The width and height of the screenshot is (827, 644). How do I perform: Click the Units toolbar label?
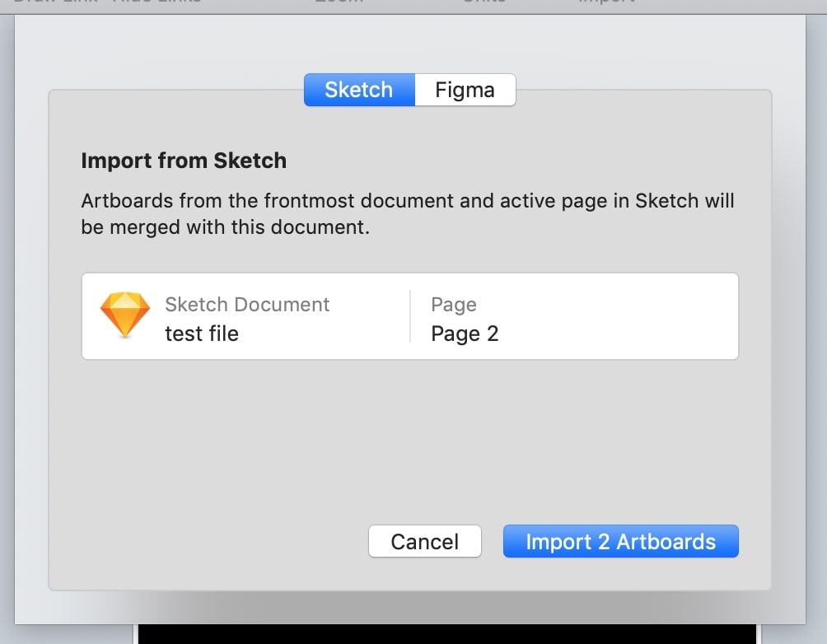[484, 2]
